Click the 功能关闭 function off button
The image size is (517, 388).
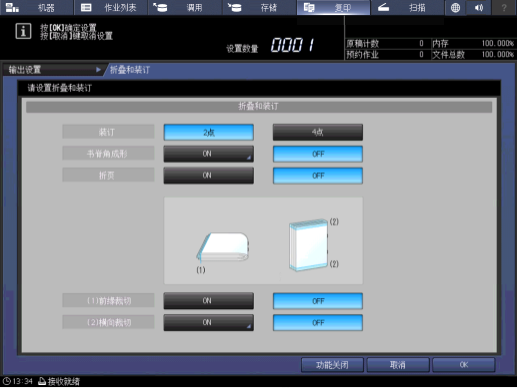pyautogui.click(x=332, y=365)
